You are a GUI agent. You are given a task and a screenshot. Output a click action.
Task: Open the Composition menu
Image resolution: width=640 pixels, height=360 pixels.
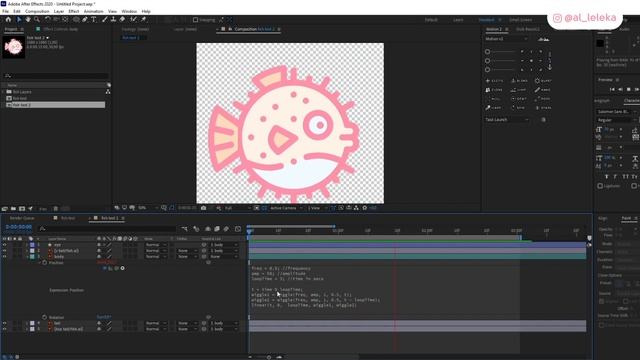[x=37, y=11]
